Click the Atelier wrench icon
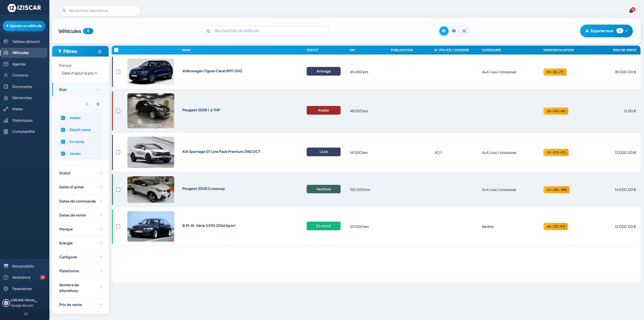 pos(6,109)
